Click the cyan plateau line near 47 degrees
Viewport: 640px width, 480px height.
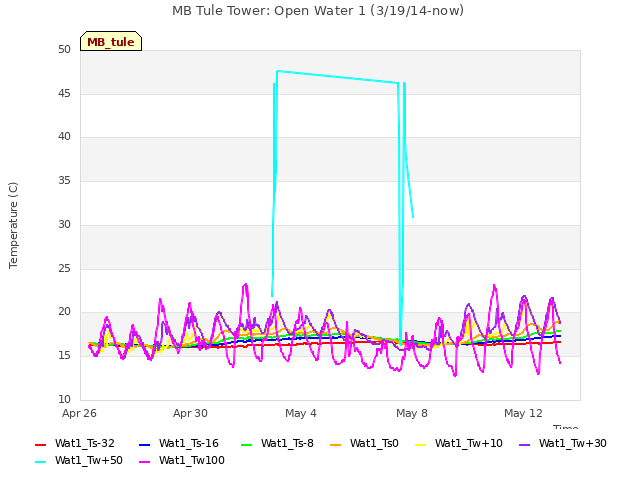(x=338, y=77)
